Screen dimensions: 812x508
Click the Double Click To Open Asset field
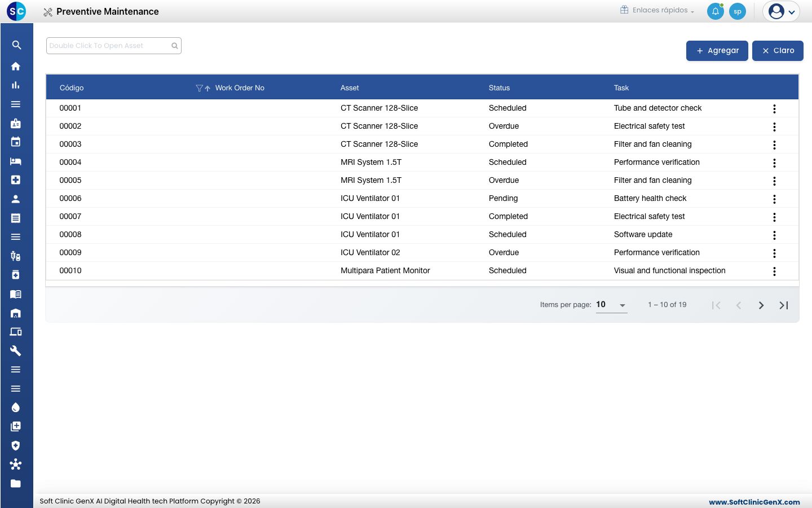click(x=114, y=46)
